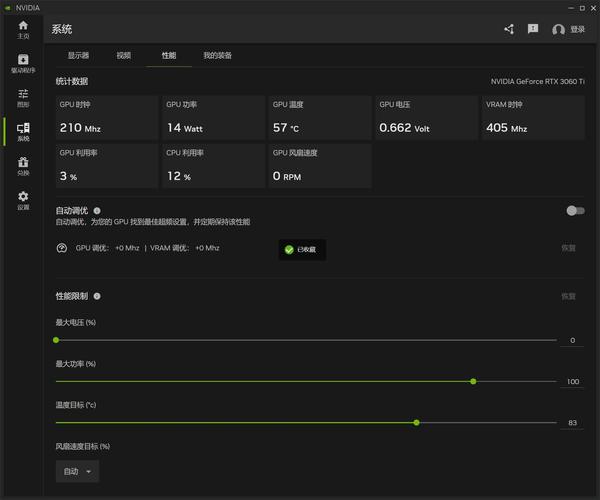Click the 最大电压 (%) label
This screenshot has width=600, height=500.
[76, 322]
